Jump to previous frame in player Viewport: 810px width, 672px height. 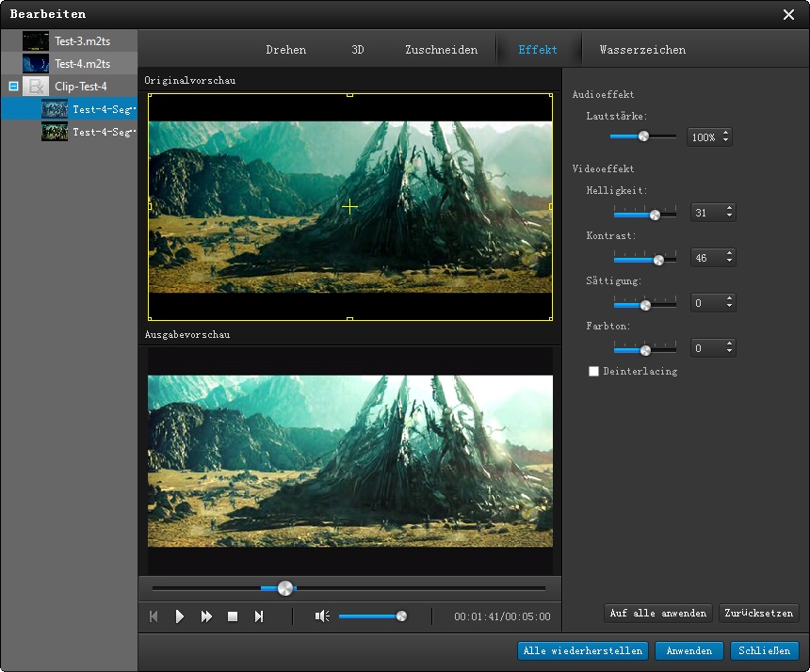[x=154, y=616]
